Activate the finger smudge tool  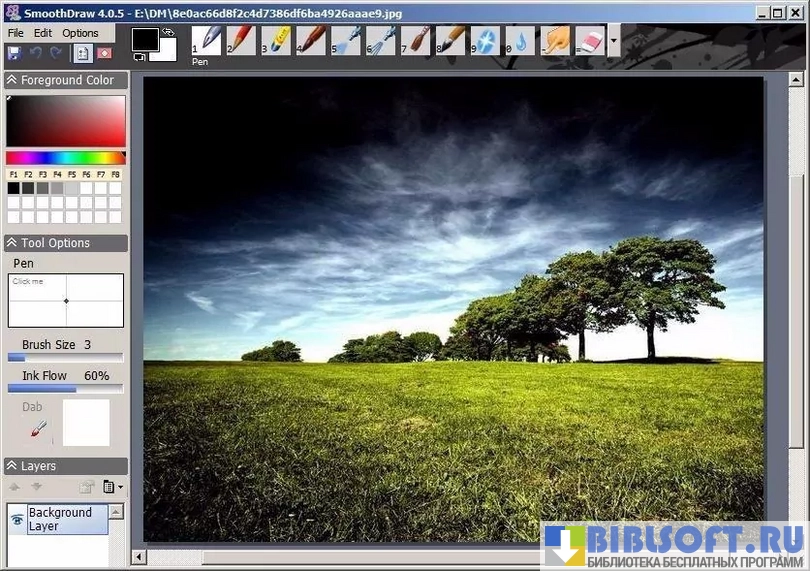click(556, 40)
